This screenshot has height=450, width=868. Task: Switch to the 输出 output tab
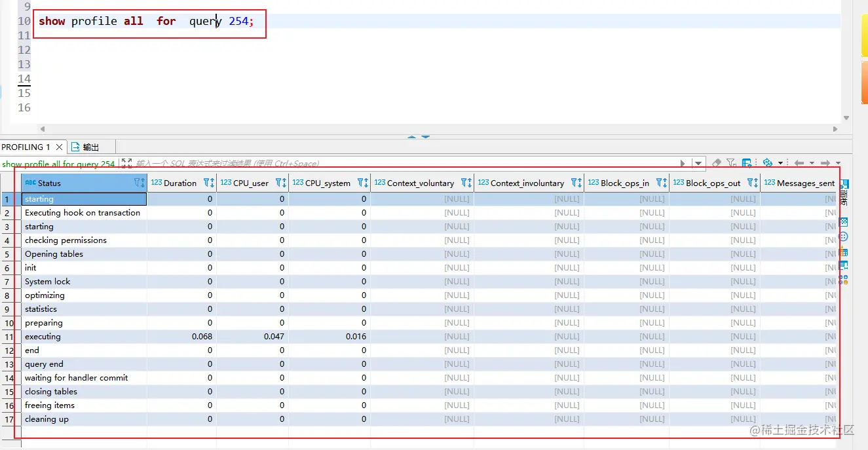[x=91, y=147]
